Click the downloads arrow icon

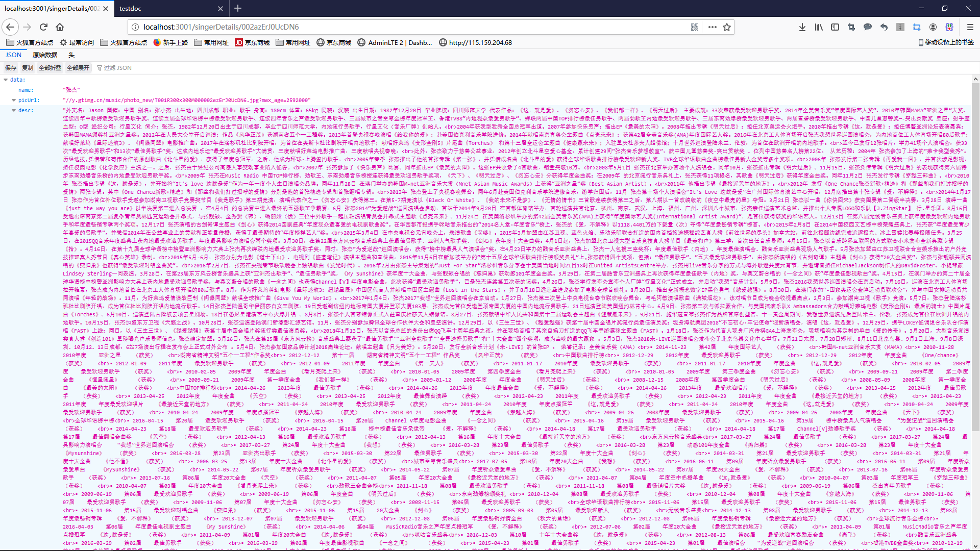(802, 27)
